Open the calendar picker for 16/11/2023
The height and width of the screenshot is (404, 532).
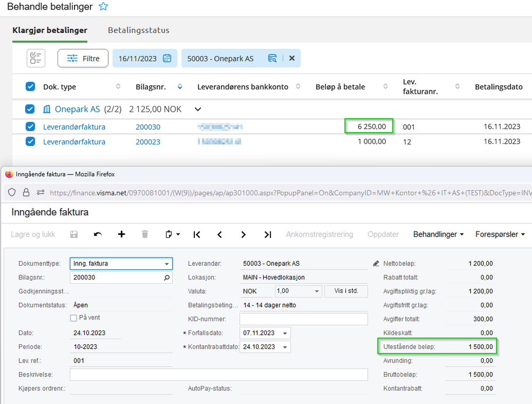click(167, 59)
